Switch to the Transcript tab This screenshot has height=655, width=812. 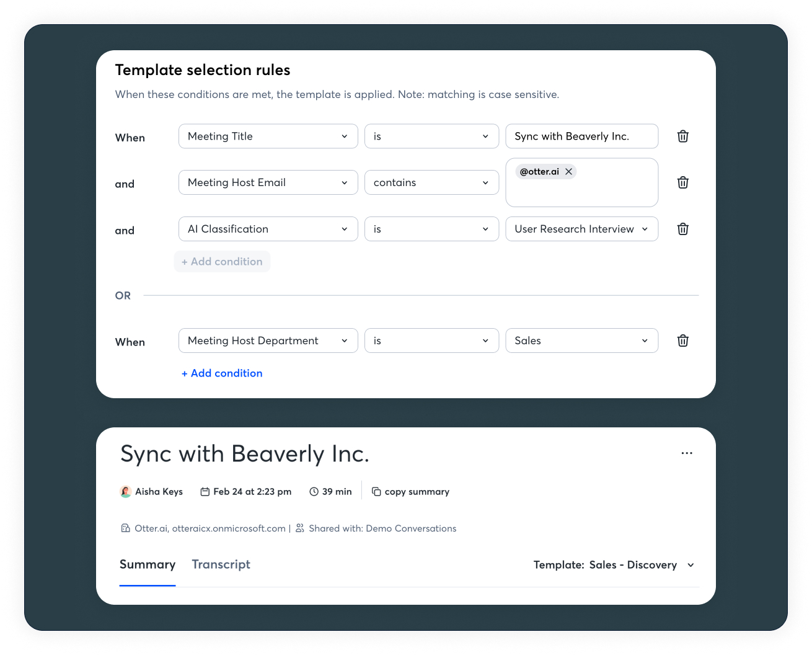click(x=221, y=564)
